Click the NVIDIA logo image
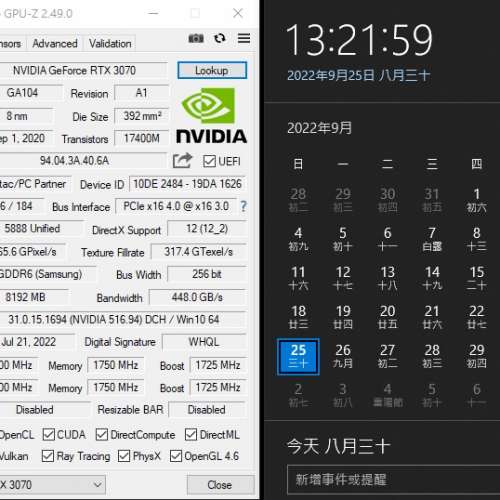This screenshot has width=500, height=500. [211, 115]
